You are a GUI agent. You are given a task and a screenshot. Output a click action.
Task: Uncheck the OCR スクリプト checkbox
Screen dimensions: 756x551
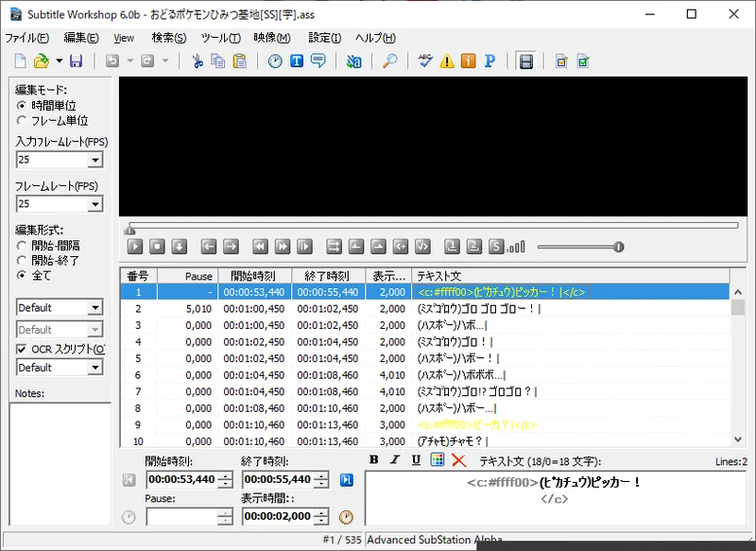[22, 349]
